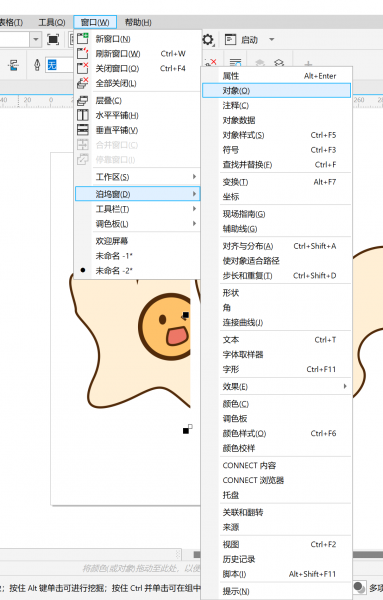Click the full-screen preview icon in toolbar

tap(53, 39)
